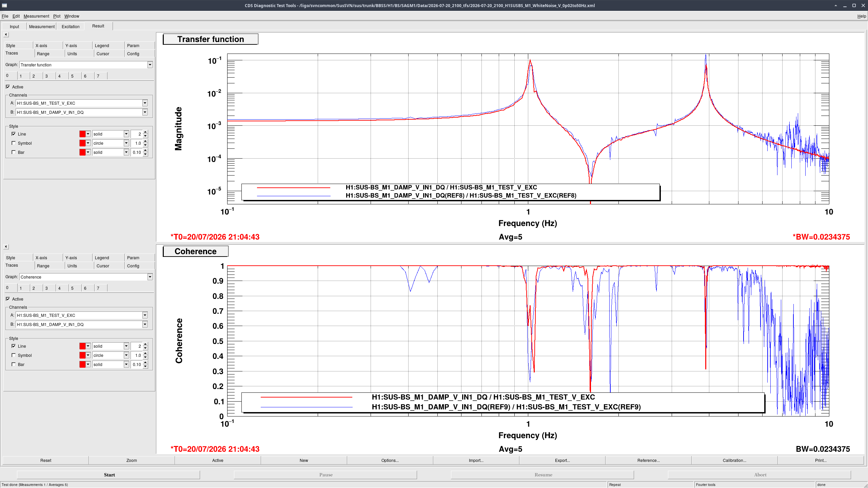Toggle Active checkbox in upper Traces panel

click(x=8, y=87)
